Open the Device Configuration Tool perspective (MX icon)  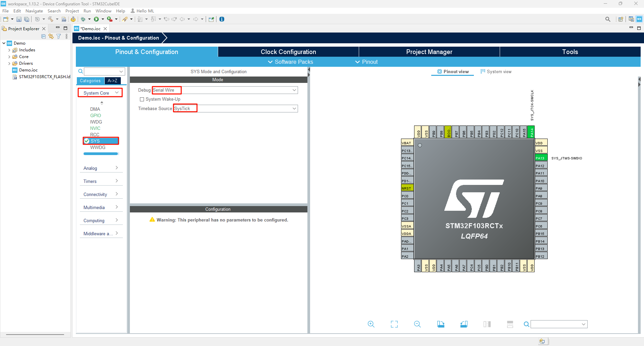click(639, 19)
